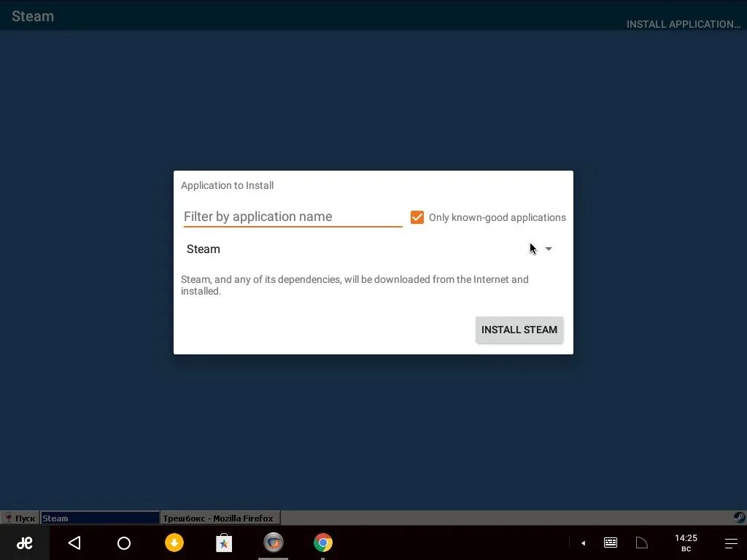
Task: Open the Play Store bag icon
Action: 224,542
